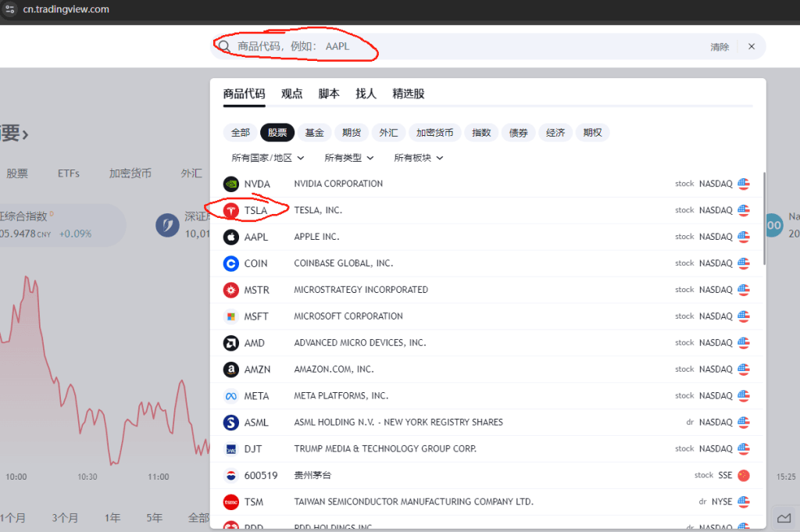Image resolution: width=800 pixels, height=532 pixels.
Task: Click the NVDA logo icon
Action: point(231,184)
